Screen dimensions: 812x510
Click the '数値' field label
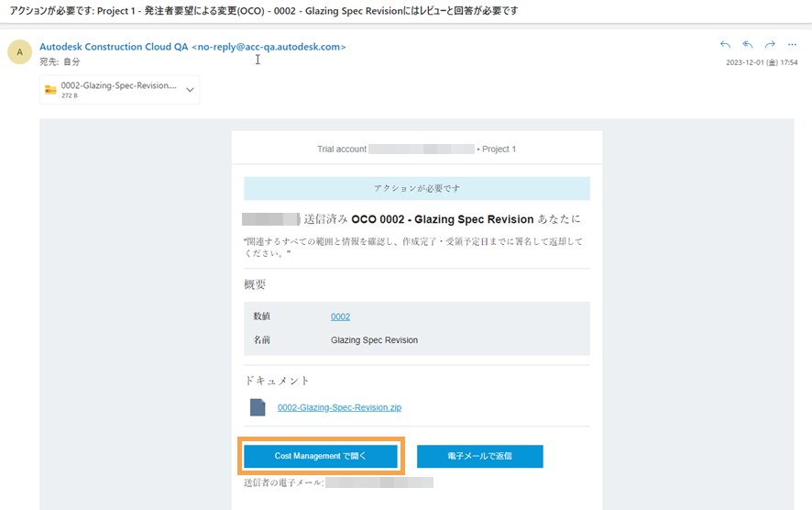tap(261, 316)
